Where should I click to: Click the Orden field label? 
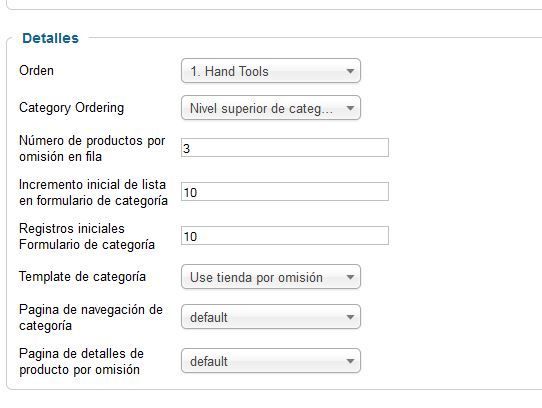coord(36,71)
